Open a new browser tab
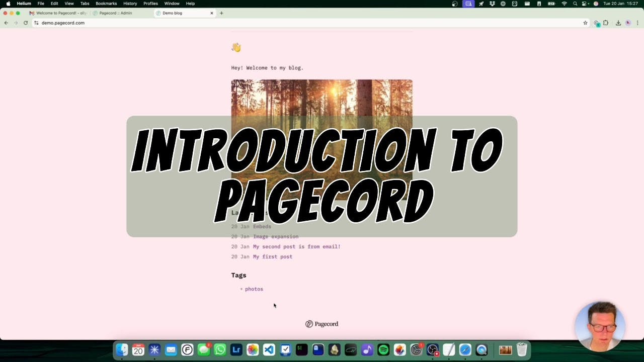This screenshot has width=644, height=362. coord(221,13)
